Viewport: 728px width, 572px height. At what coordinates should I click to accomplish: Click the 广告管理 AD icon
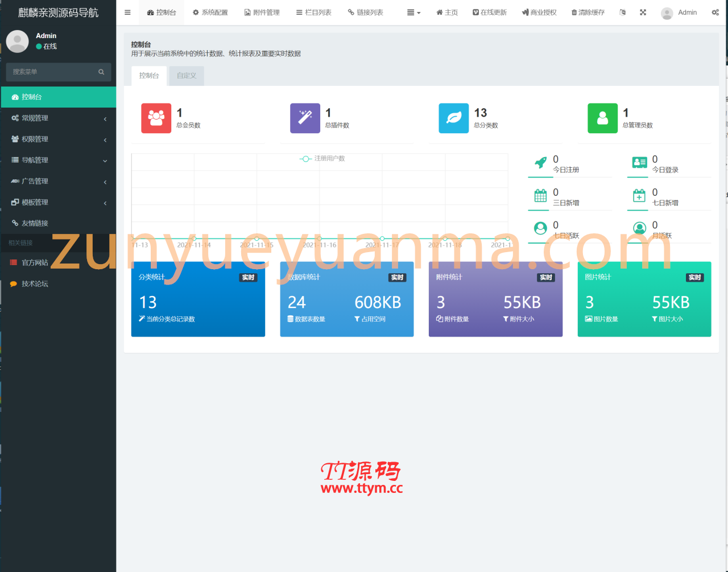click(x=15, y=181)
